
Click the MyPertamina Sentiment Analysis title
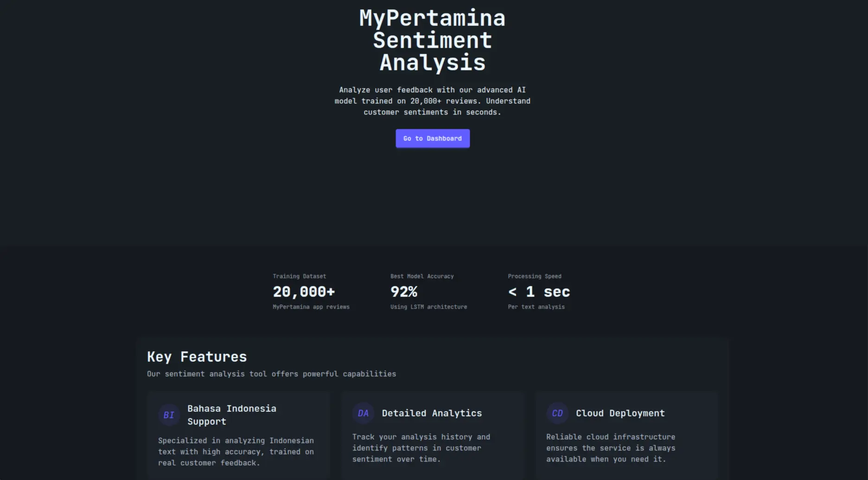[x=432, y=40]
